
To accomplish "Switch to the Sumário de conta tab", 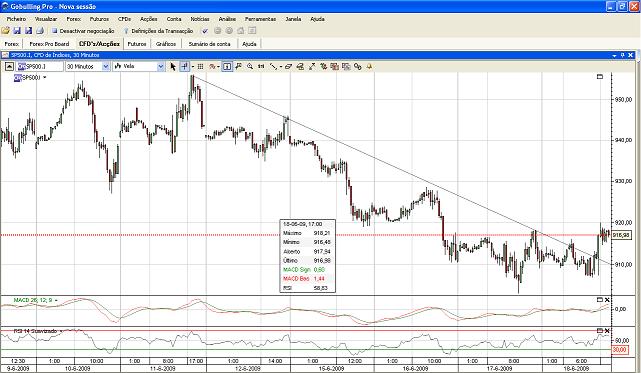I will click(209, 44).
